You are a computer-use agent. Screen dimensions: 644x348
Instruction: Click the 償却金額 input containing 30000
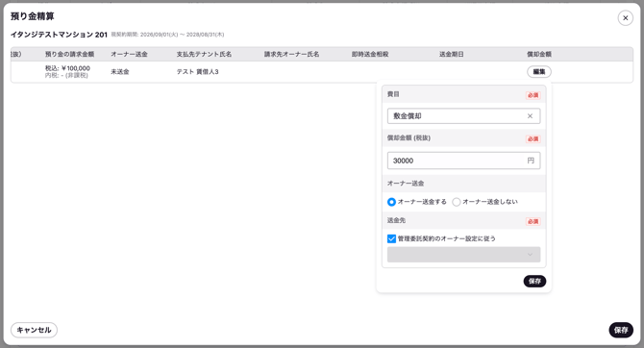click(x=463, y=161)
